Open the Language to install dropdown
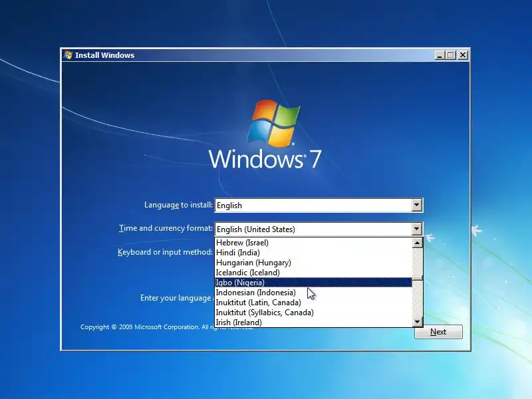Screen dimensions: 532x399 (x=417, y=205)
